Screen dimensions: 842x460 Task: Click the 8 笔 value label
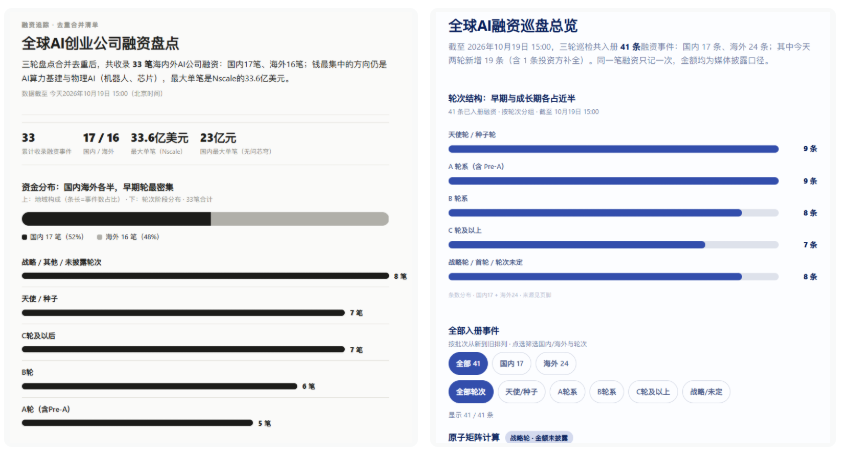[401, 276]
